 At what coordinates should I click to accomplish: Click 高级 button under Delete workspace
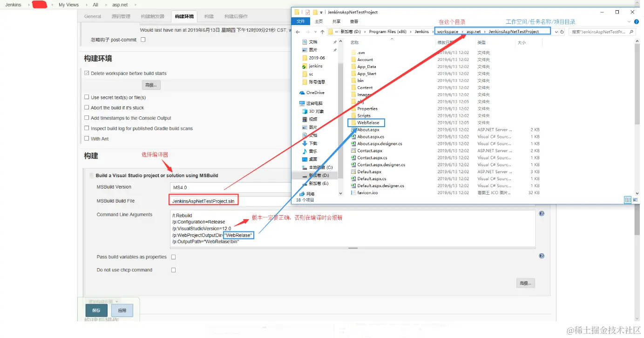click(151, 85)
